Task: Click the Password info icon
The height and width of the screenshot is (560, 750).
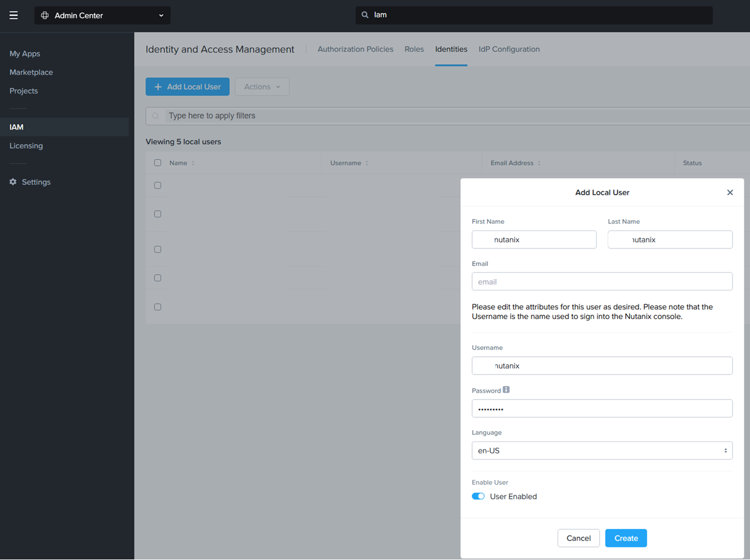Action: tap(506, 390)
